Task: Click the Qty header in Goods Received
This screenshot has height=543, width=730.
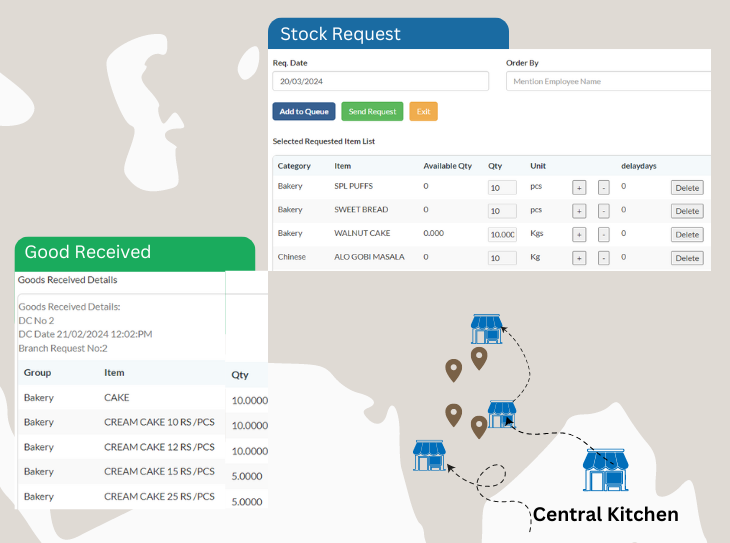Action: (240, 375)
